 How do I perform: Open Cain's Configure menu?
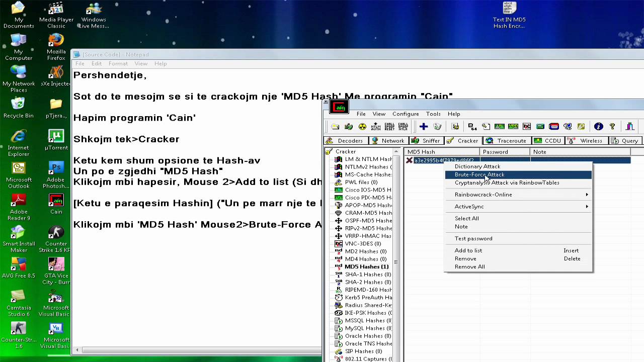pos(406,114)
